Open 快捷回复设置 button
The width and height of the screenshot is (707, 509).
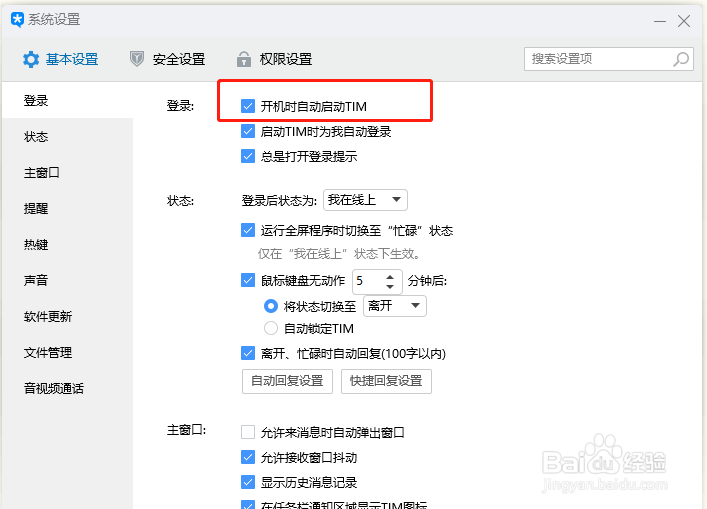click(386, 381)
